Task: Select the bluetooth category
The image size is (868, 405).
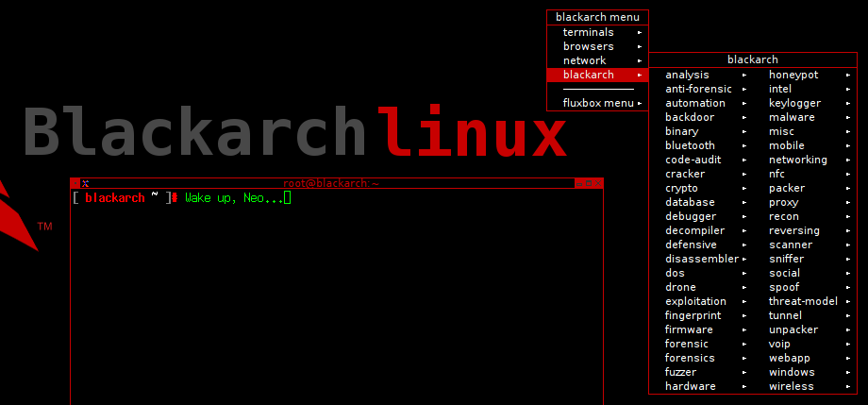Action: tap(701, 145)
